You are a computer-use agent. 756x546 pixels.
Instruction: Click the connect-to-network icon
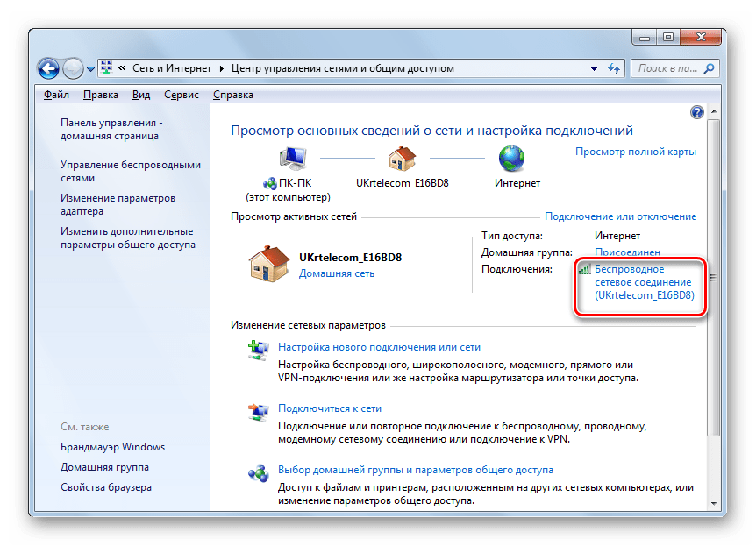point(258,412)
